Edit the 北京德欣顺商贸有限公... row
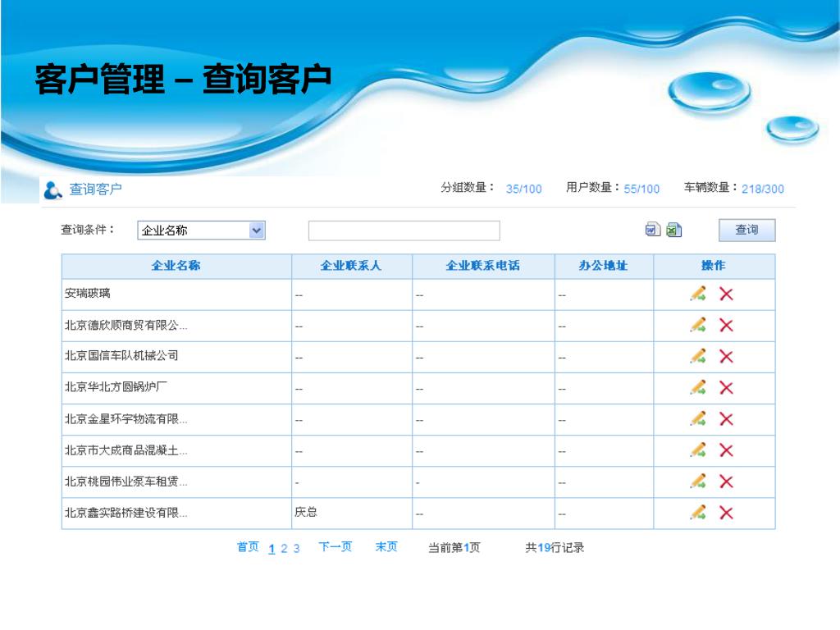This screenshot has width=840, height=630. coord(698,325)
